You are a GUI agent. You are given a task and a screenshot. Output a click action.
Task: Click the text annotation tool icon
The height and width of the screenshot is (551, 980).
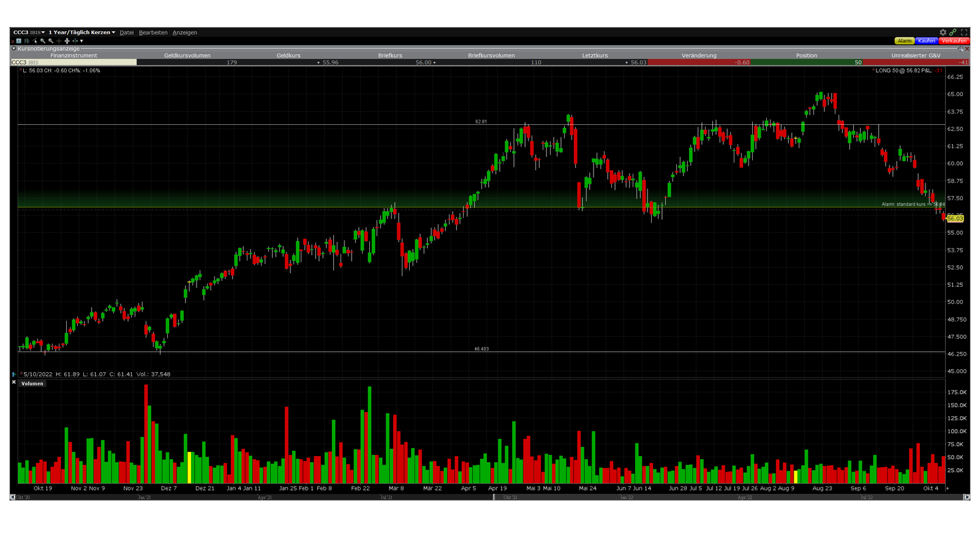[19, 41]
